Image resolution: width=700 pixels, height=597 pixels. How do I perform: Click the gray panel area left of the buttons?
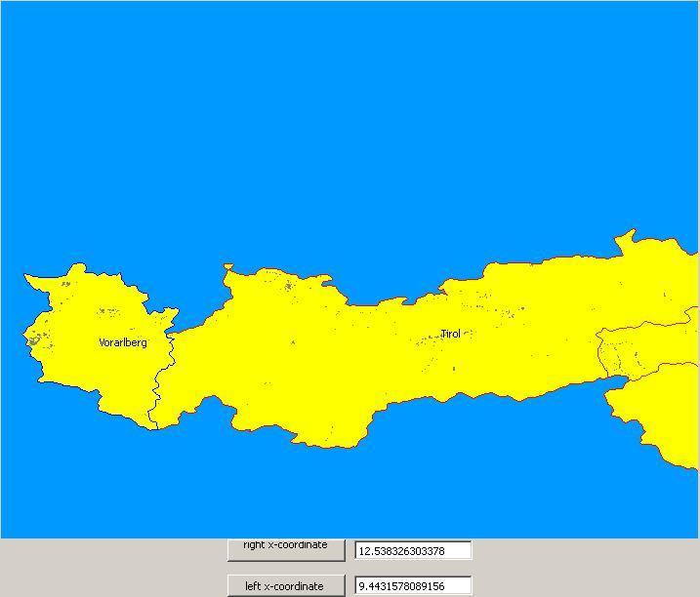coord(107,568)
